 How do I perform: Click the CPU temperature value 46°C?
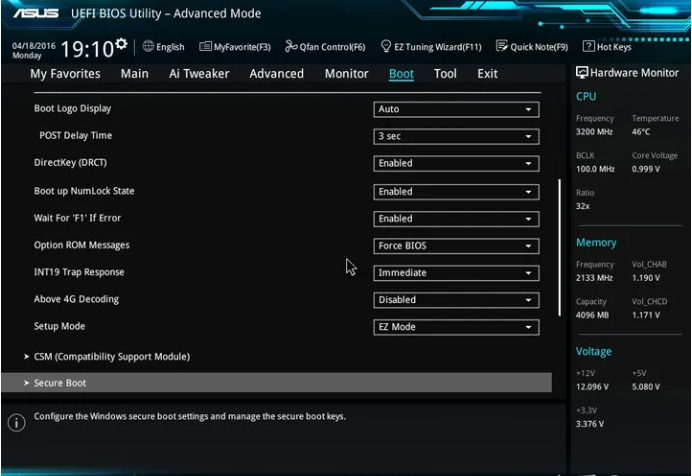[640, 132]
